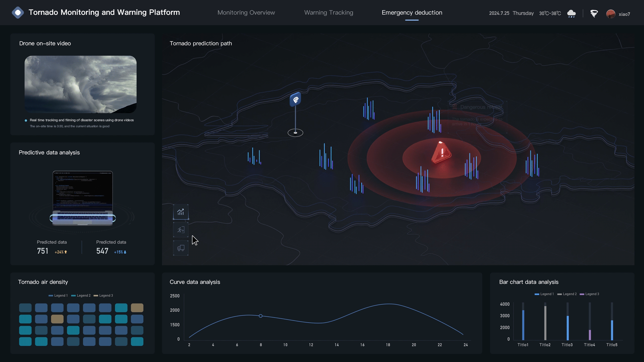The image size is (644, 362).
Task: Click the map pin's circular base marker
Action: 295,133
